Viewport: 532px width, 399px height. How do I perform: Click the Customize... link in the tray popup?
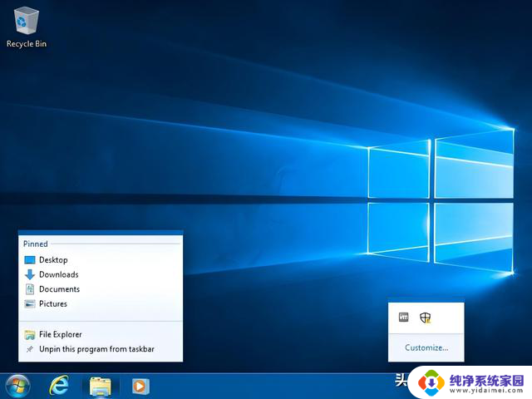(x=426, y=347)
